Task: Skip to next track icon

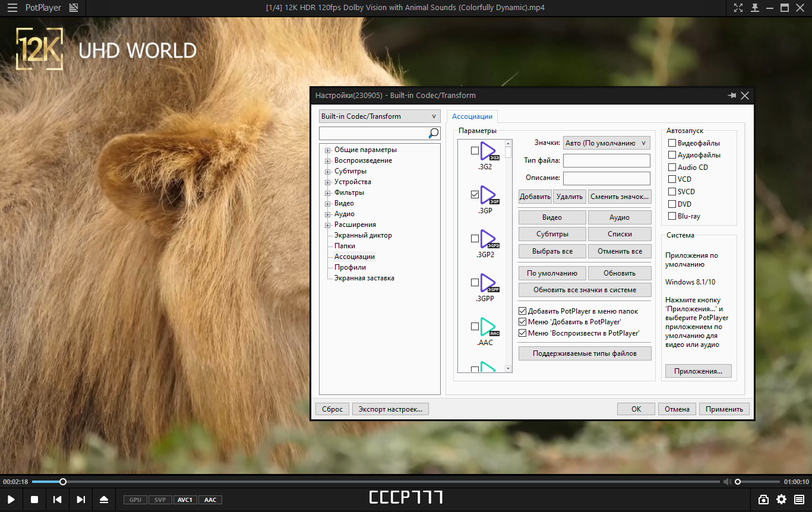Action: click(81, 500)
